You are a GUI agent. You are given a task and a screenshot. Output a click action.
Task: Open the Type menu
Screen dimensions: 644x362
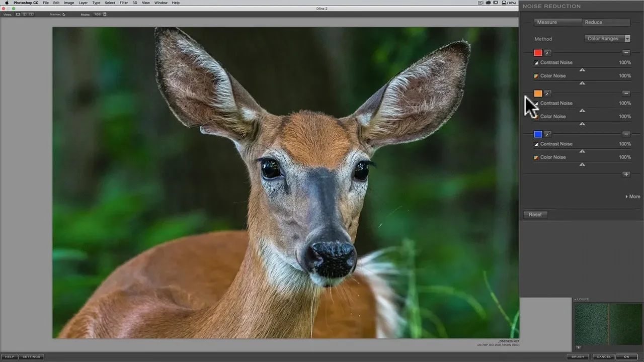(96, 3)
